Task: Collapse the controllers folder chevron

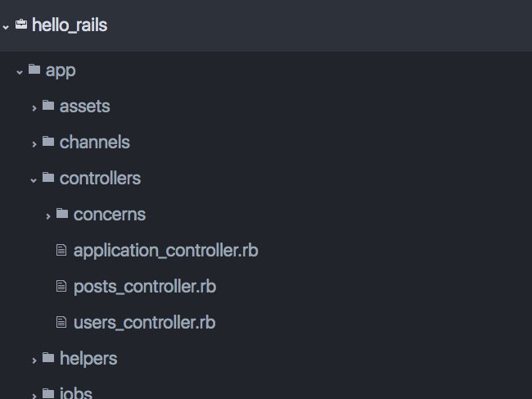Action: click(34, 179)
